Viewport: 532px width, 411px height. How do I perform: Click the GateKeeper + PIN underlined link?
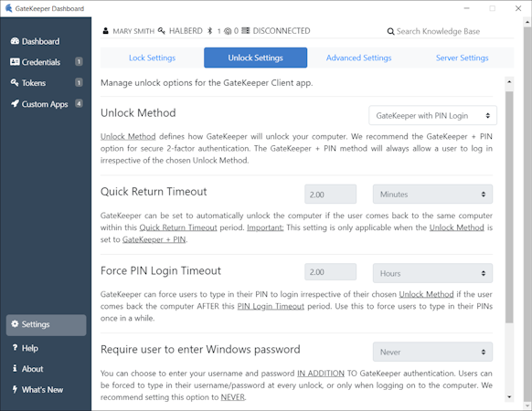[154, 239]
